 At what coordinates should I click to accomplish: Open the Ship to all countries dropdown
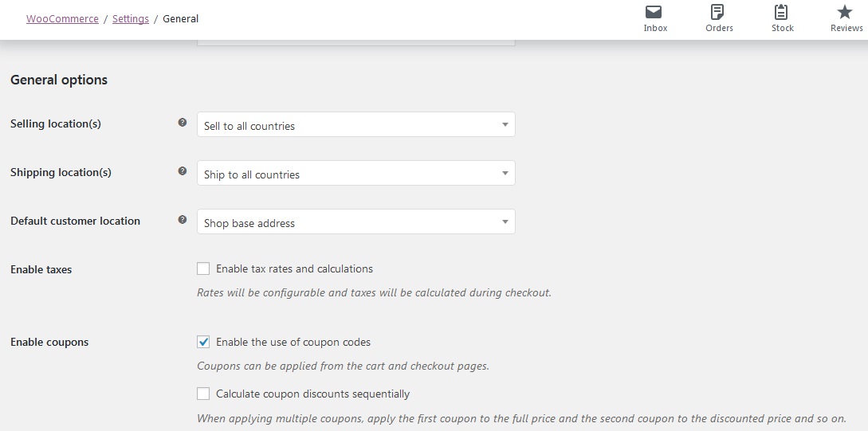coord(356,173)
